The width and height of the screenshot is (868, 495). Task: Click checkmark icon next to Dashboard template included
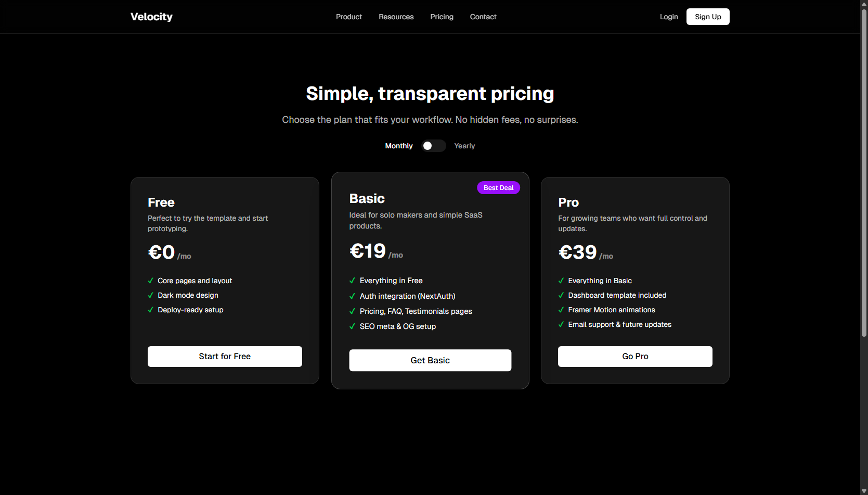click(561, 295)
